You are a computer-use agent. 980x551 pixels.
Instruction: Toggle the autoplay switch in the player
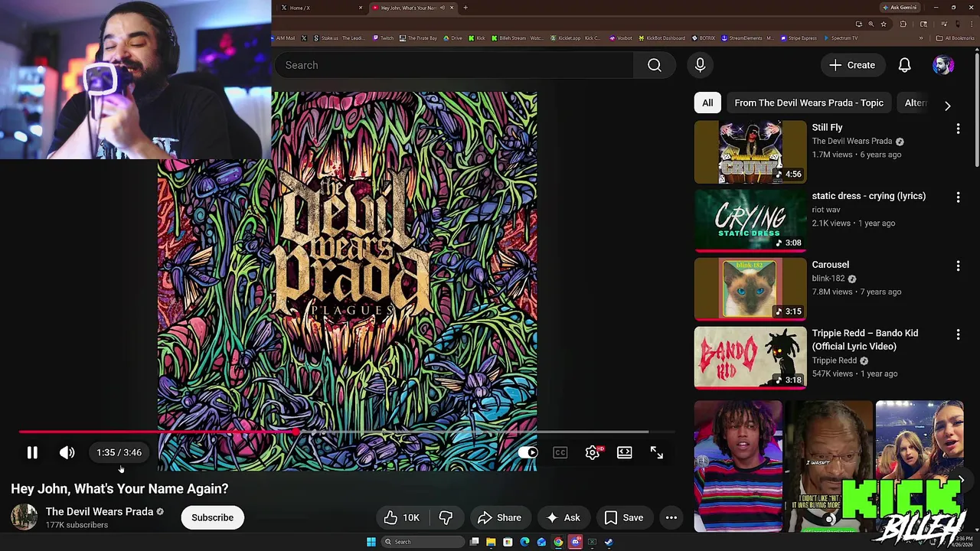(528, 453)
